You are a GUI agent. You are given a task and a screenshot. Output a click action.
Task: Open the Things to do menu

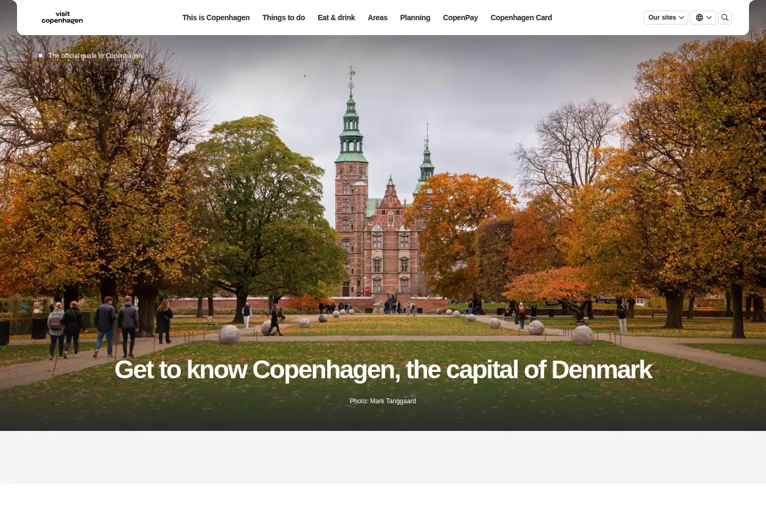(x=284, y=18)
